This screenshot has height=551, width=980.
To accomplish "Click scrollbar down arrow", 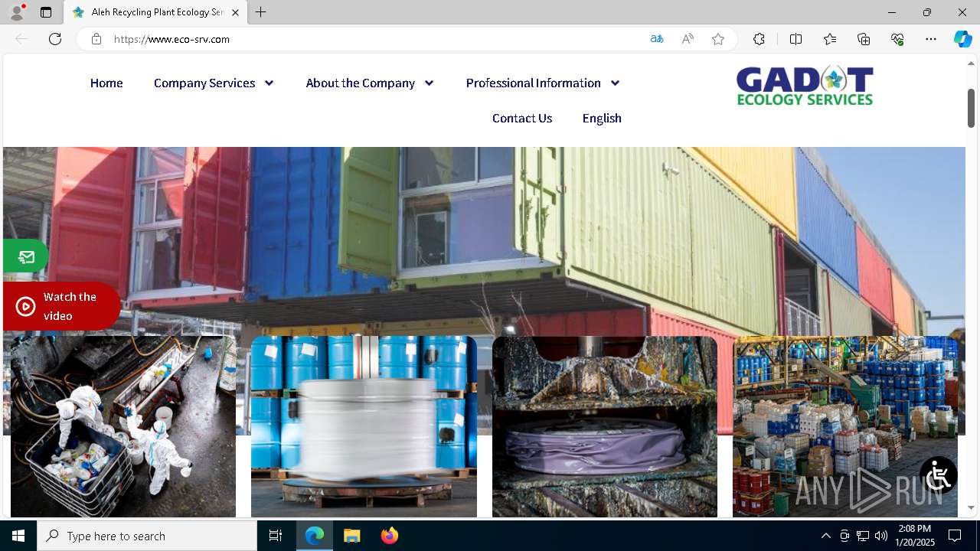I will point(971,507).
